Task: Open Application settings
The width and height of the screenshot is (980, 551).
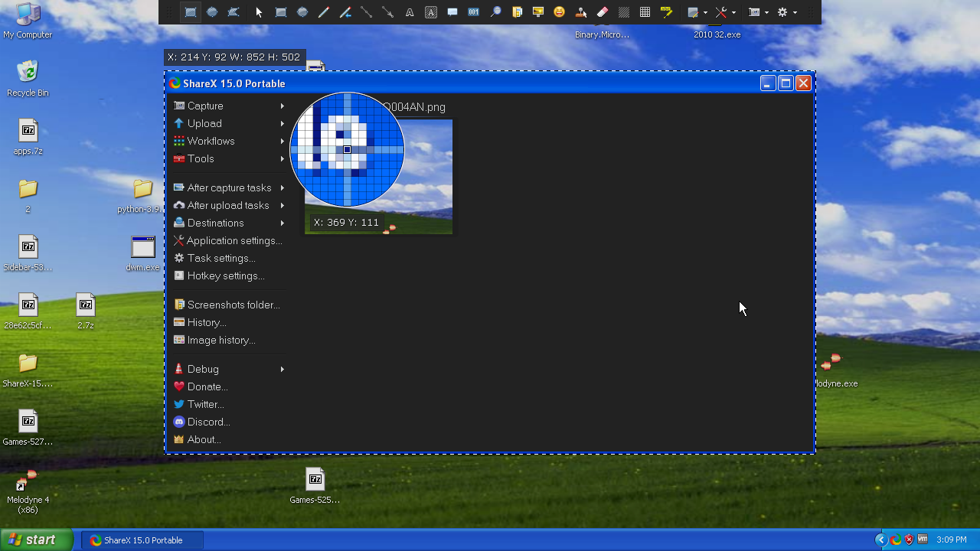Action: pyautogui.click(x=229, y=240)
